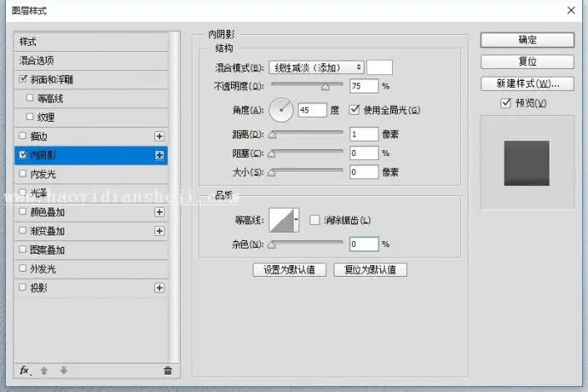Click the 杂色 slider handle
Viewport: 588px width, 392px height.
coord(272,245)
